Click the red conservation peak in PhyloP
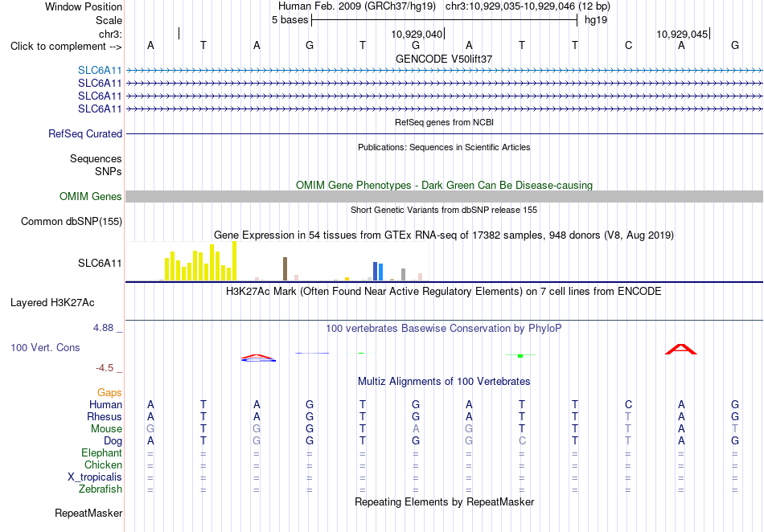This screenshot has width=764, height=532. point(681,349)
